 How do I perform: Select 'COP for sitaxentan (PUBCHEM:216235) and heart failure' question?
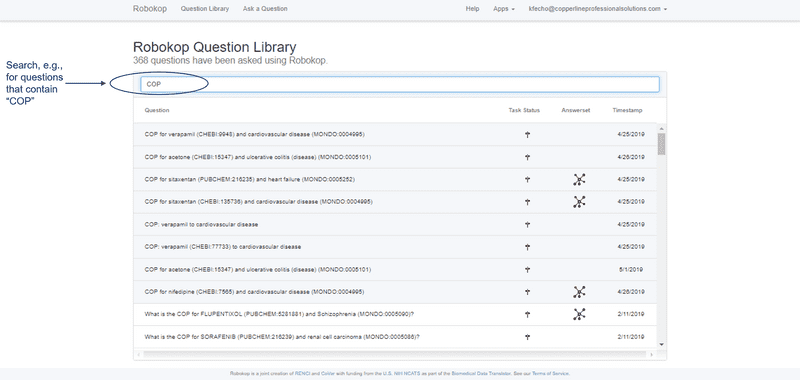point(249,180)
